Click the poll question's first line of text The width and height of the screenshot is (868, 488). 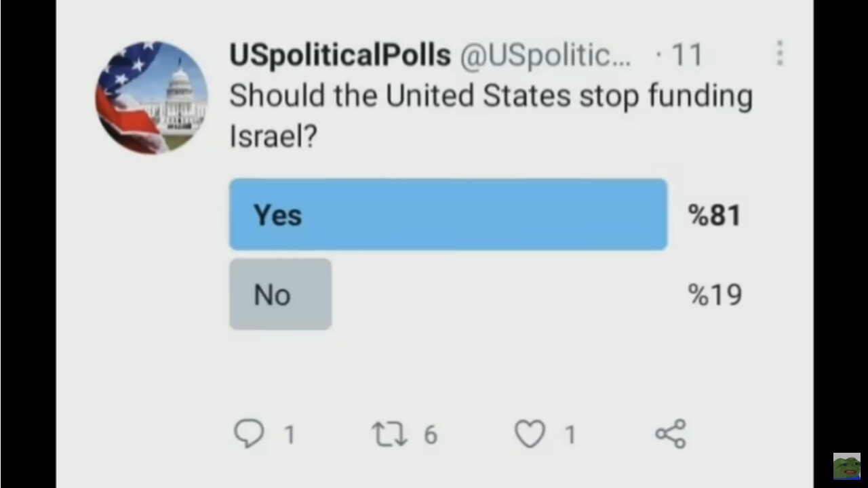pyautogui.click(x=491, y=96)
